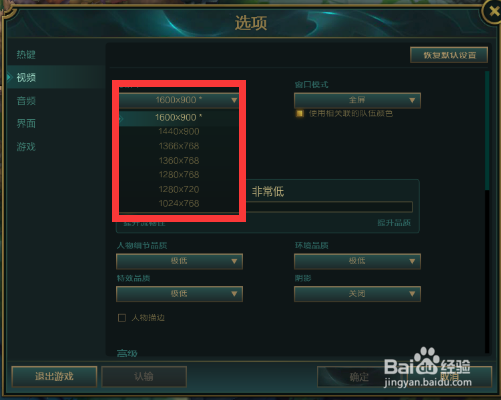Close the 选项 dialog with the X icon
501x400 pixels.
click(493, 12)
